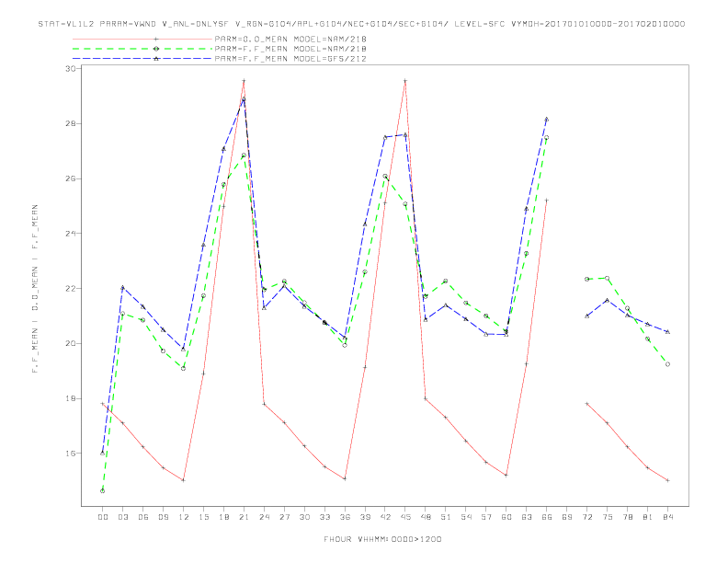Click the 75 forecast hour tick label
The image size is (728, 563).
[608, 517]
